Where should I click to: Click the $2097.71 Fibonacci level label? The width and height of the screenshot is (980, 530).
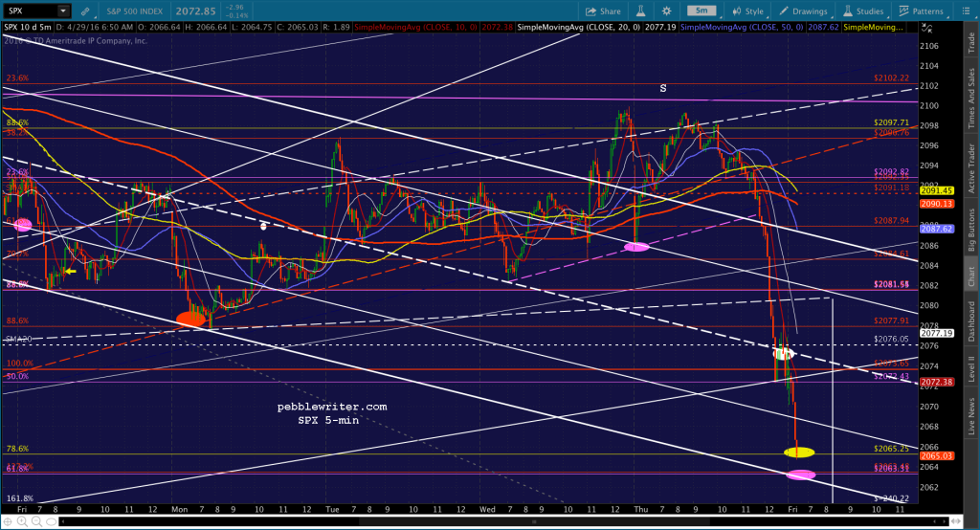[892, 123]
